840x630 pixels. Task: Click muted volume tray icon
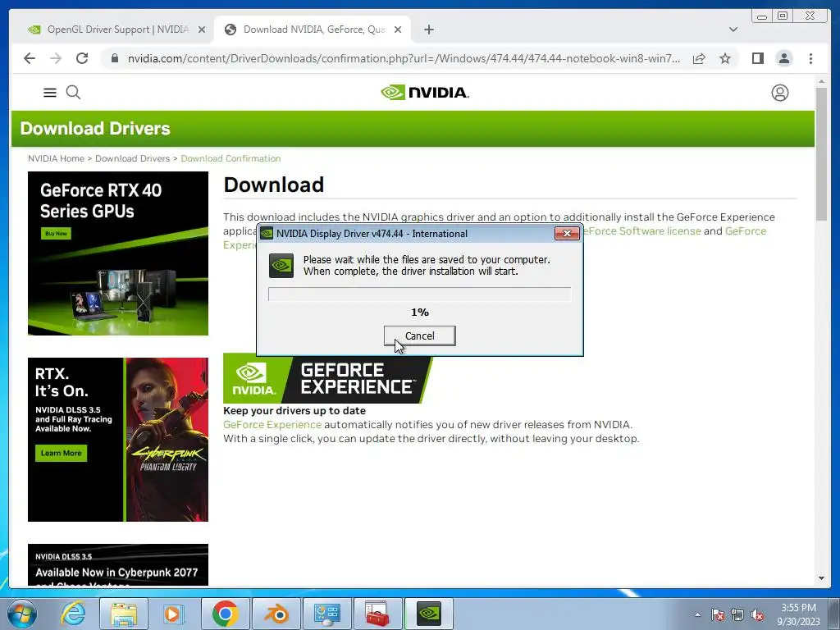(757, 615)
